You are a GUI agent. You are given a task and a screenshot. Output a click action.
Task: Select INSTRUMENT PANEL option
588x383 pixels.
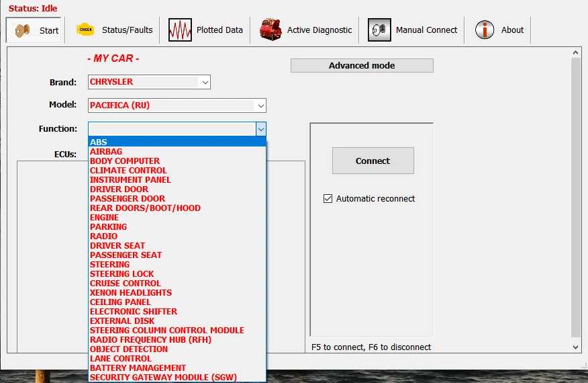coord(177,180)
